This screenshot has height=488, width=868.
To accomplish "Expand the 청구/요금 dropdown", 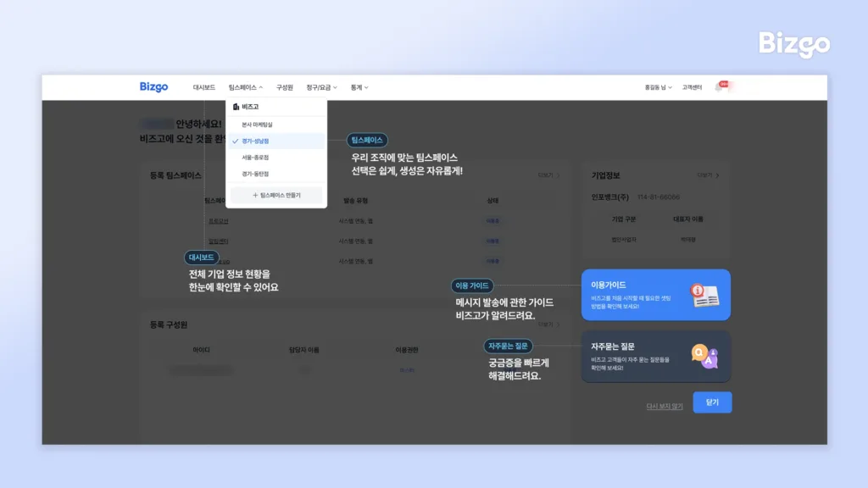I will pyautogui.click(x=321, y=87).
